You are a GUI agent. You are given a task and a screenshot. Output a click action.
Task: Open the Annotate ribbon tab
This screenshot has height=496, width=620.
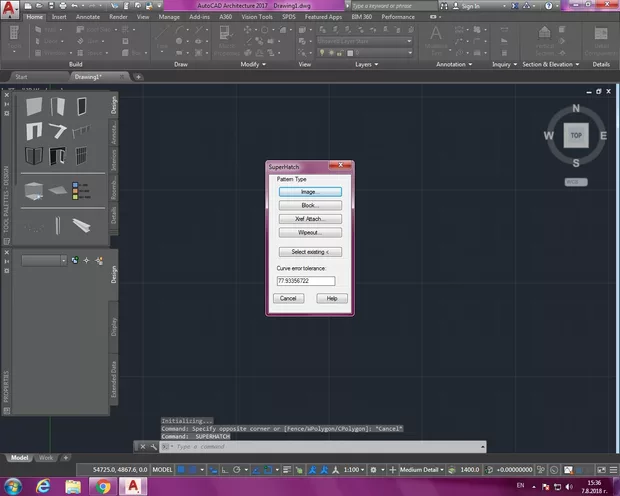point(90,17)
